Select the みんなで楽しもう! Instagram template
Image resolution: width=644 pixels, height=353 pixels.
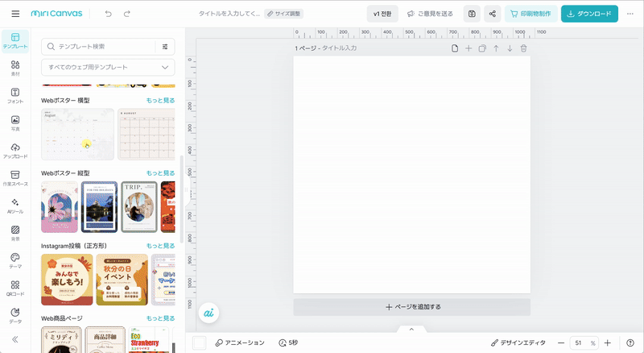point(67,280)
